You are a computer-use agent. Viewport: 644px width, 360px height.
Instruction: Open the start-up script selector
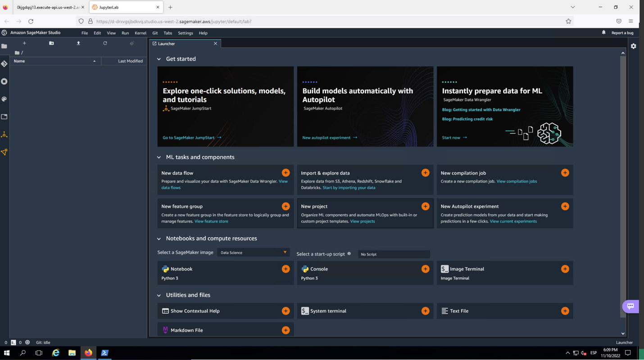coord(394,254)
